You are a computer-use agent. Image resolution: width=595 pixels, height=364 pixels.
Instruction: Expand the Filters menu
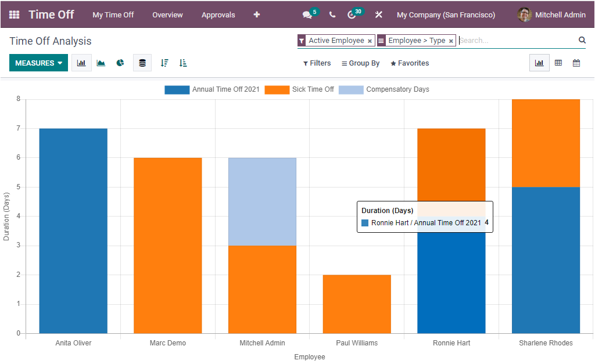(316, 63)
